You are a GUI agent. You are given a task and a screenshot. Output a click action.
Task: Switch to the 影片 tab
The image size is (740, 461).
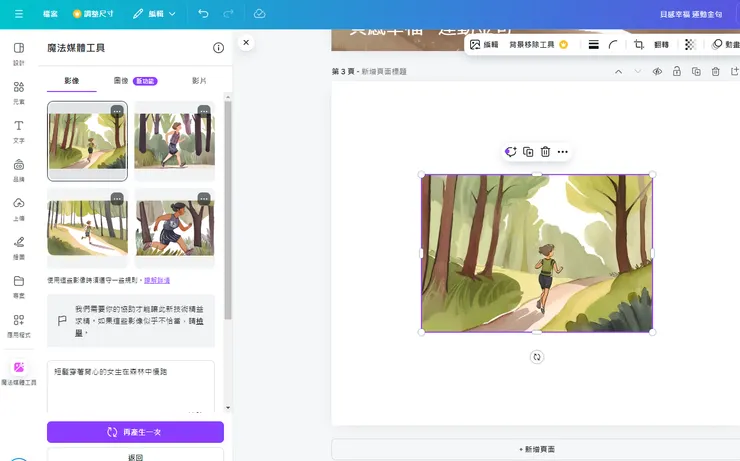click(199, 81)
